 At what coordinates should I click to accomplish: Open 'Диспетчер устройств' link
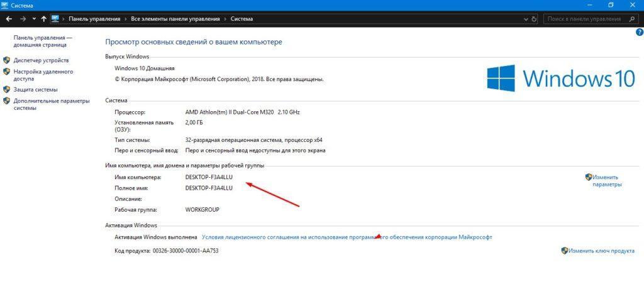(41, 60)
